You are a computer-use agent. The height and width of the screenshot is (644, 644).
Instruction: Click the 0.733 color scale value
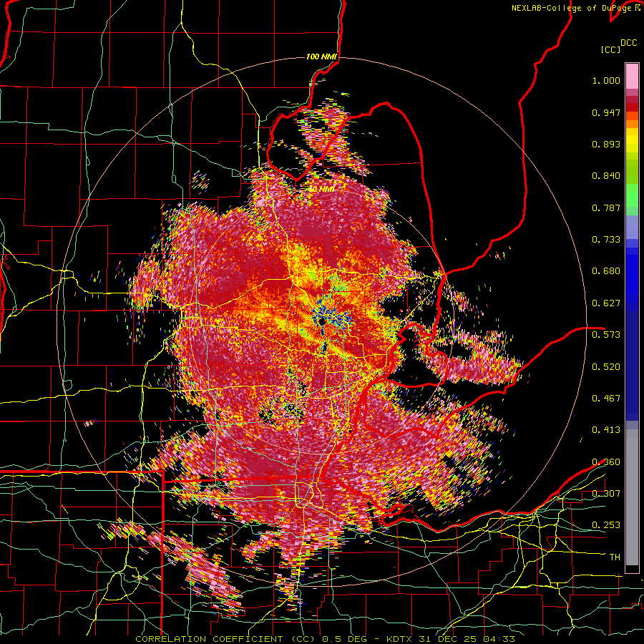(606, 240)
